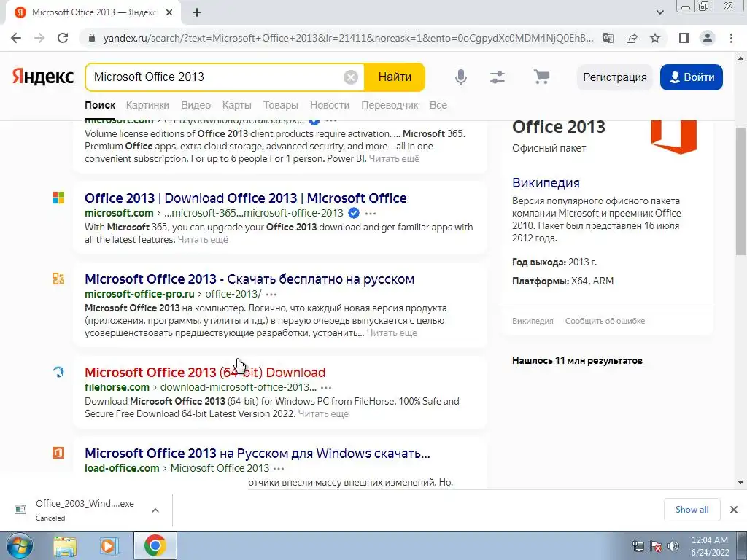Switch to the Картинки tab

coord(147,105)
